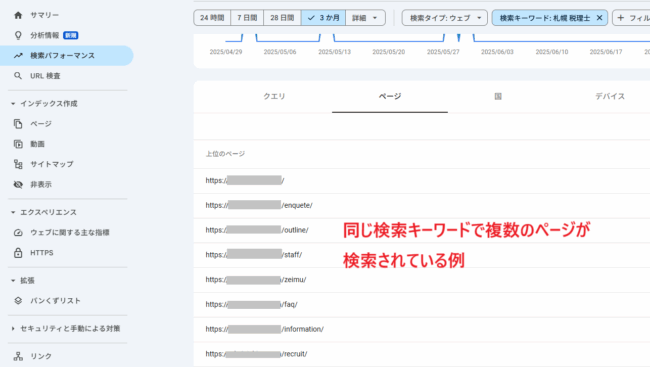Image resolution: width=650 pixels, height=367 pixels.
Task: Click the gauge icon for ウェブに関する主な指標
Action: (x=18, y=233)
